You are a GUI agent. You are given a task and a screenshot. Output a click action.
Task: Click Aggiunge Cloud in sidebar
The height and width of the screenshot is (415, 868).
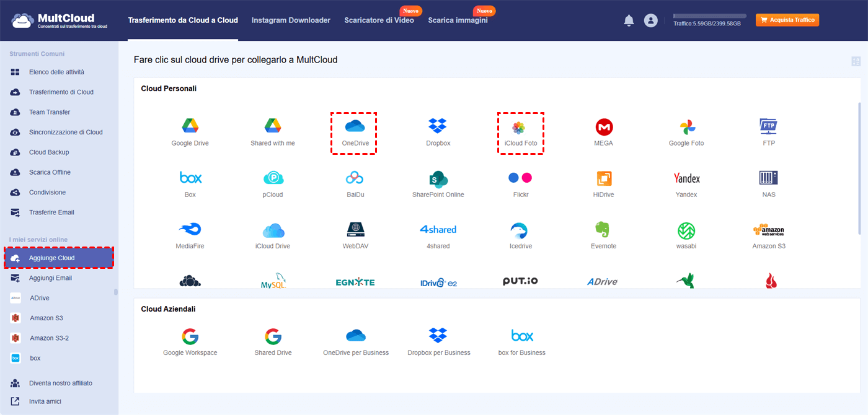59,258
